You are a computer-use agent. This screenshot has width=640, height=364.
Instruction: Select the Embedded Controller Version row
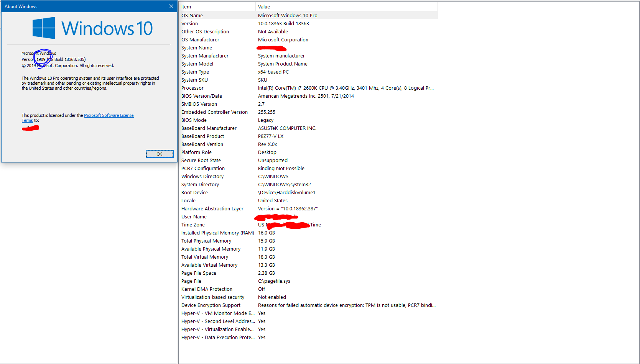(x=308, y=112)
